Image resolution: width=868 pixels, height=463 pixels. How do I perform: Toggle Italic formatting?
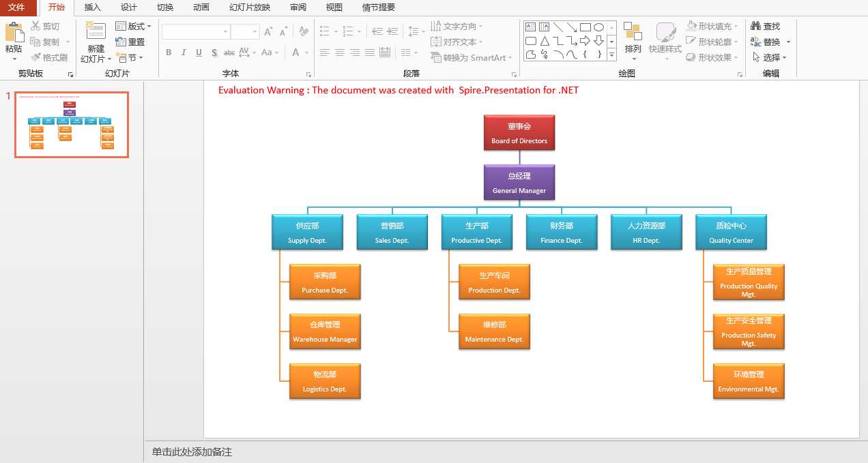[x=184, y=53]
